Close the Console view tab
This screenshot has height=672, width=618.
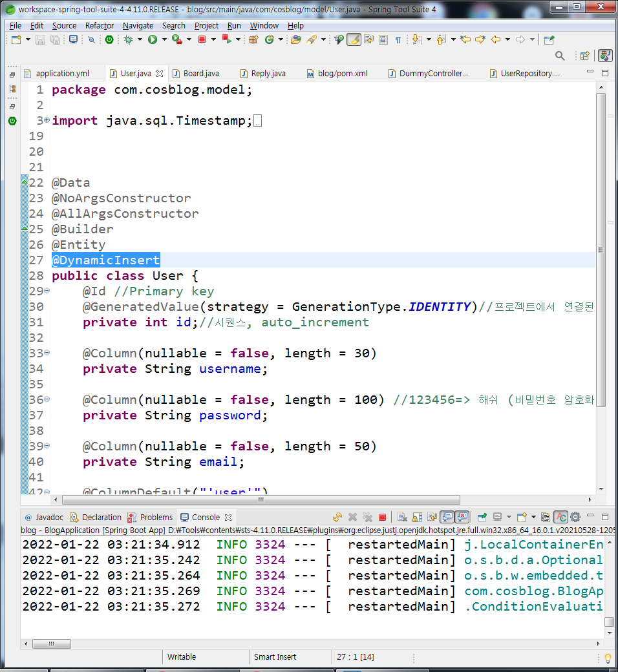pyautogui.click(x=228, y=518)
